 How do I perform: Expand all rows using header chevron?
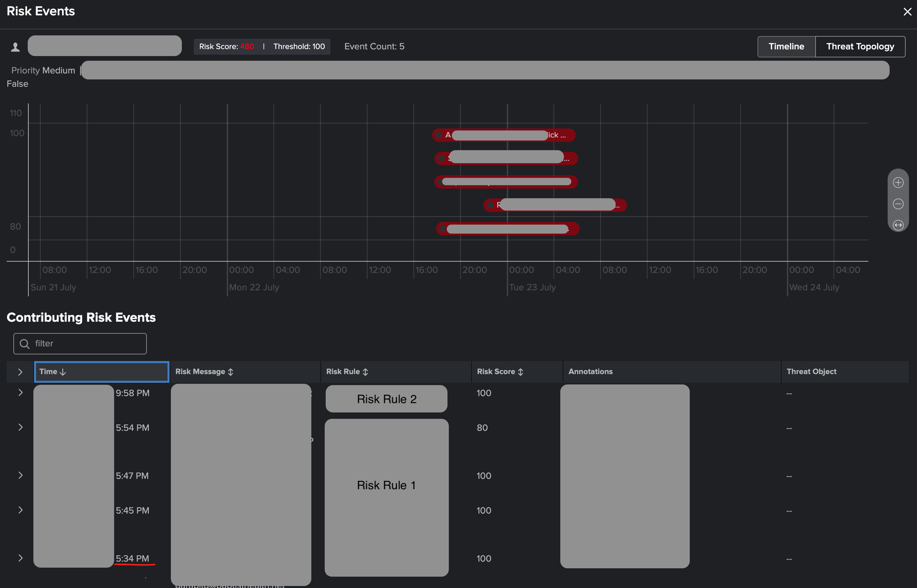20,372
